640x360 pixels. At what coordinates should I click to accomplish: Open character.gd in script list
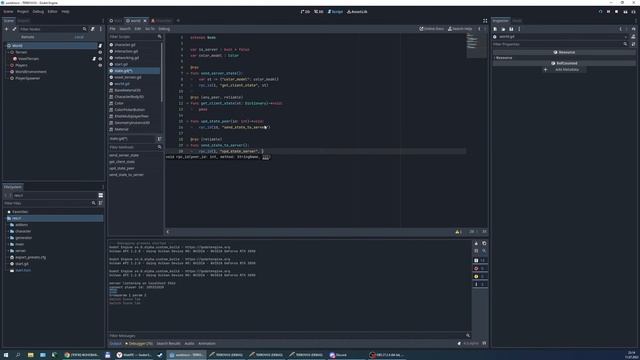pos(125,45)
